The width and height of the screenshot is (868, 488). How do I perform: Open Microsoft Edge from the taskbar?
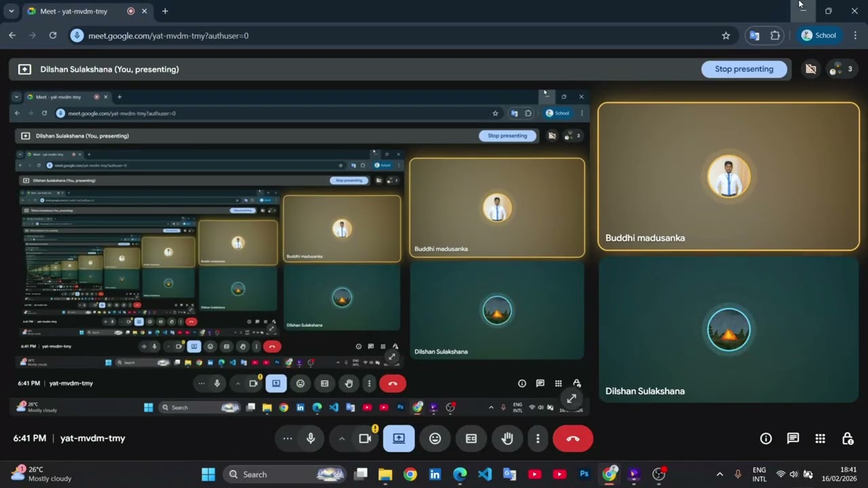(x=460, y=474)
